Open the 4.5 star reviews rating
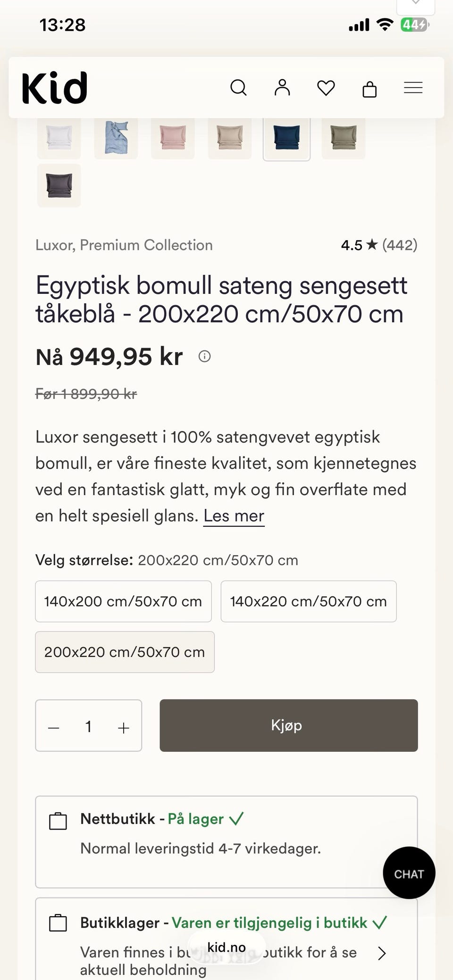The height and width of the screenshot is (980, 453). [379, 245]
